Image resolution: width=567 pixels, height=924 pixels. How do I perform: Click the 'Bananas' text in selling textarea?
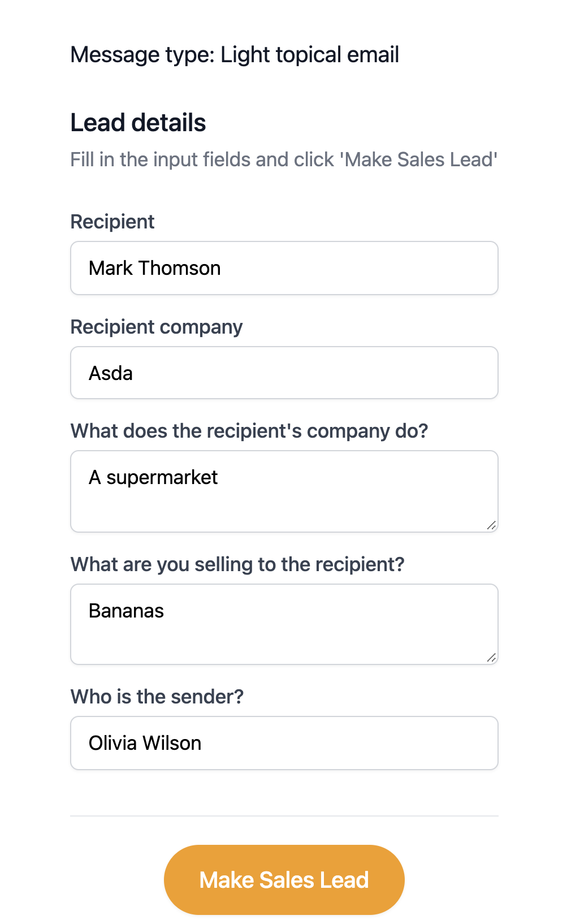(x=127, y=611)
